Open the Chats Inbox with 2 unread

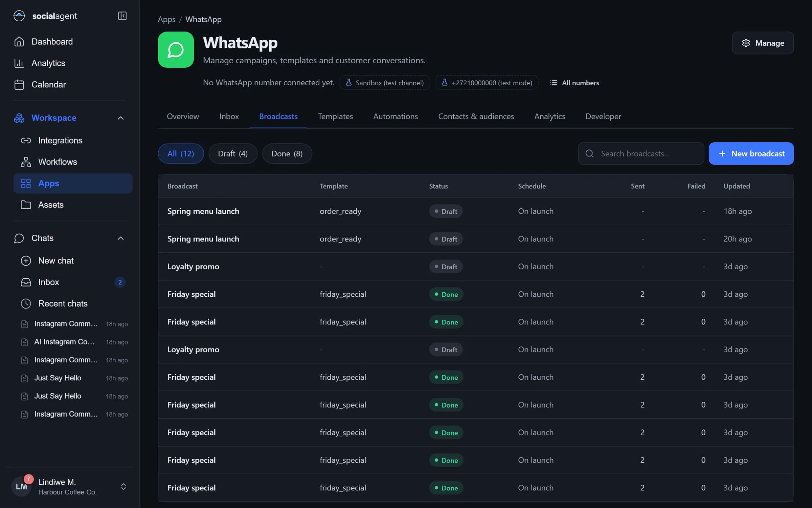tap(73, 282)
